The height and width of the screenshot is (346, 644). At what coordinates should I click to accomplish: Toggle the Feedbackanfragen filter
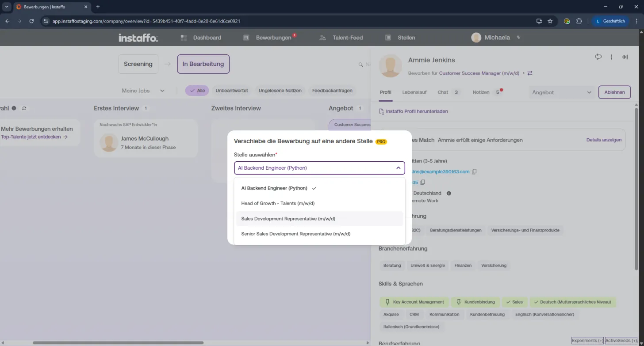(332, 91)
